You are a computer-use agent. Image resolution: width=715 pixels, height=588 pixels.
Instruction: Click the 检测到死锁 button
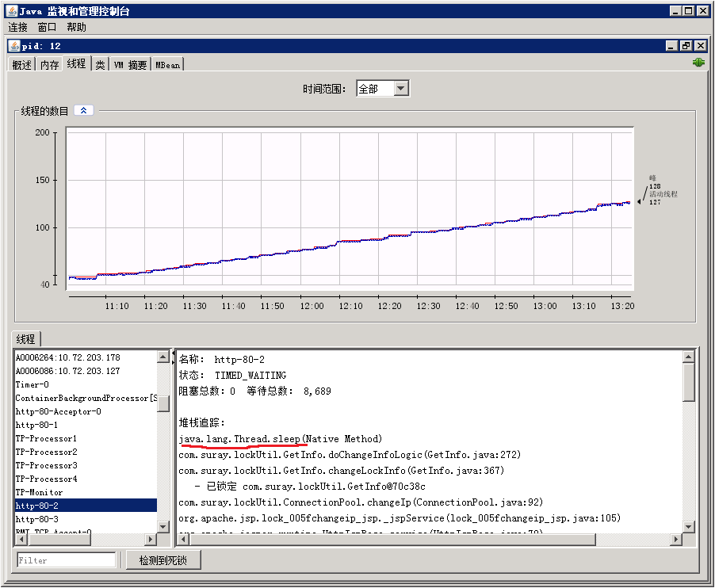tap(162, 560)
